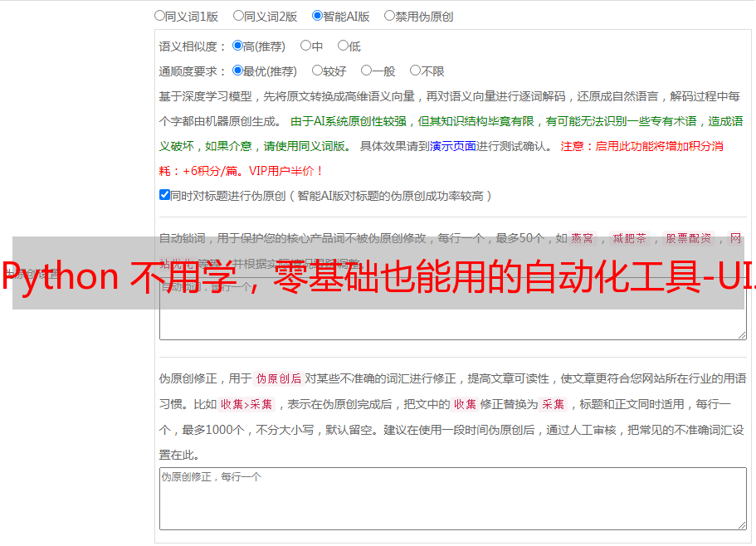Choose 最优(推荐) for 通顺度要求
The image size is (756, 546).
pyautogui.click(x=237, y=71)
